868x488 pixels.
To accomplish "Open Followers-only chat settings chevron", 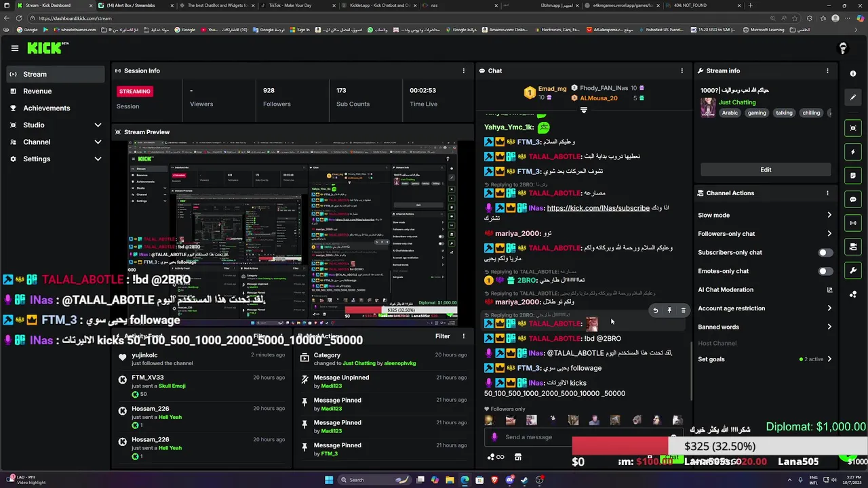I will click(x=829, y=234).
